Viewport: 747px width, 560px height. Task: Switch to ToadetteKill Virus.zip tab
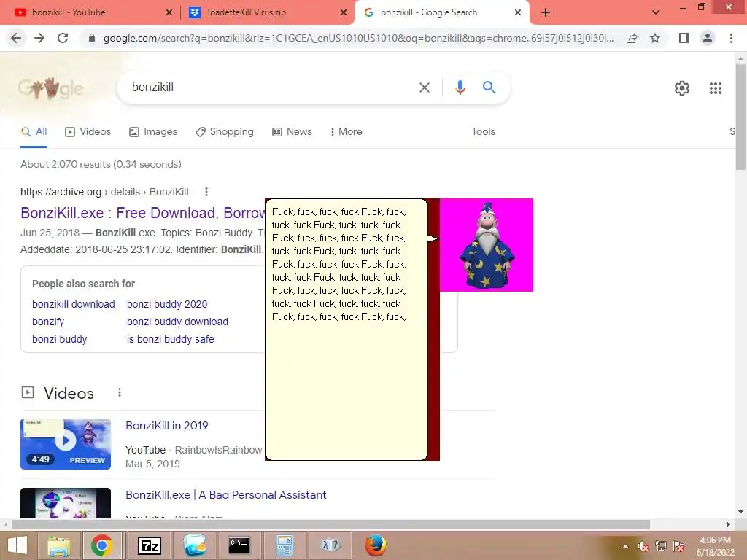(267, 12)
